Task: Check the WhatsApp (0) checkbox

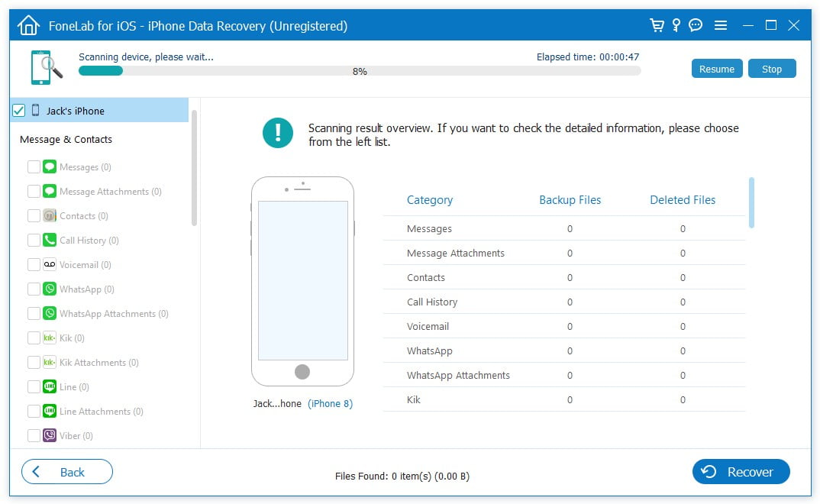Action: pyautogui.click(x=34, y=289)
